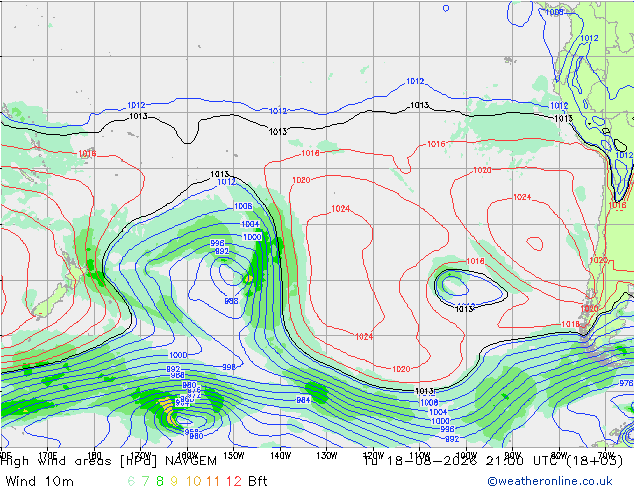
Task: Pick the green 8 Bft legend value
Action: (x=160, y=481)
